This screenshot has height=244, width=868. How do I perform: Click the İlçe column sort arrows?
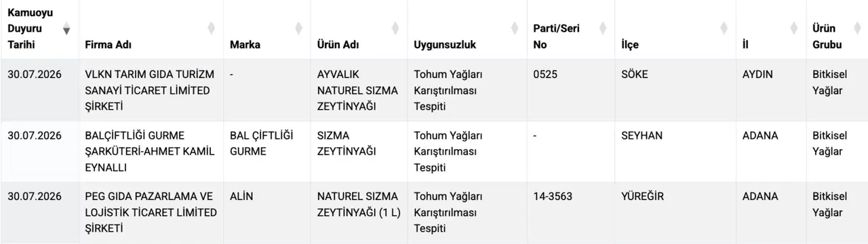[x=724, y=28]
